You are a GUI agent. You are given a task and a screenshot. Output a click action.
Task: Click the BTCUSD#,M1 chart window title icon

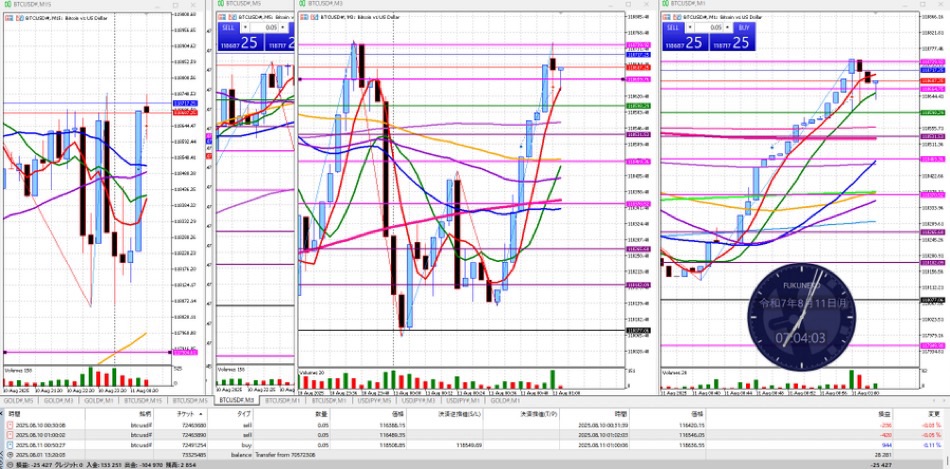tap(665, 5)
